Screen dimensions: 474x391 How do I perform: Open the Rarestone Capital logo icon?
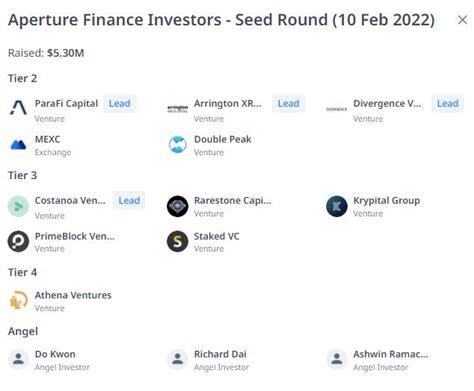(177, 206)
